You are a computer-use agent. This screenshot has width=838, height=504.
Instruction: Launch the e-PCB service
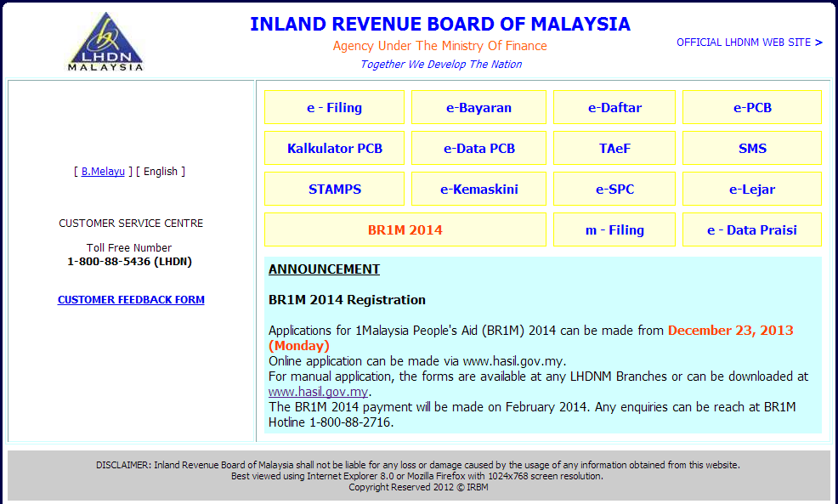(752, 107)
